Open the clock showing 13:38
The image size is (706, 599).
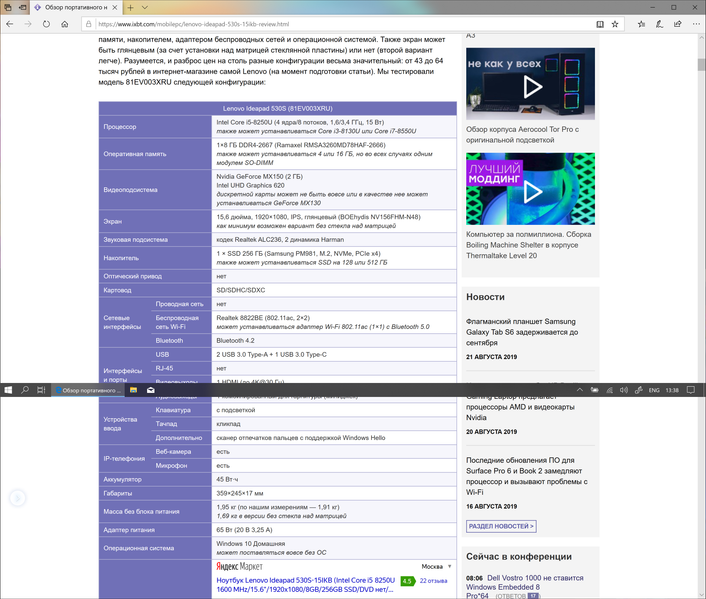[672, 390]
